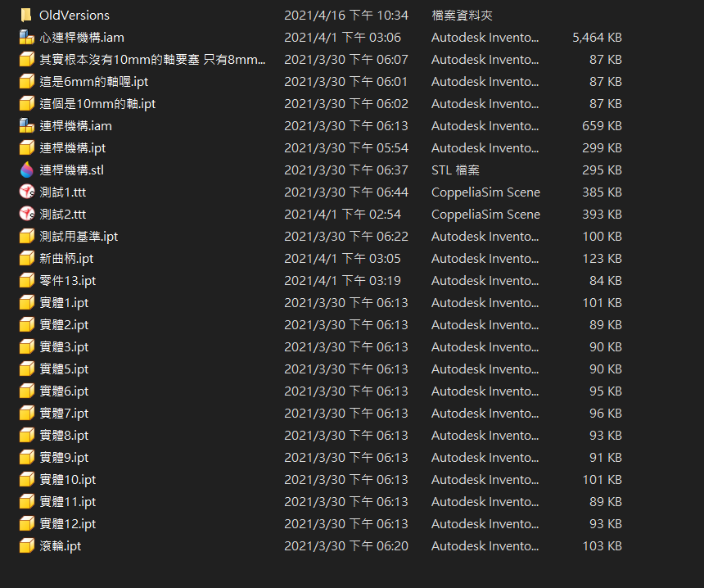Click the assembly icon for 心連桿機構.iam
The width and height of the screenshot is (704, 588).
[26, 38]
